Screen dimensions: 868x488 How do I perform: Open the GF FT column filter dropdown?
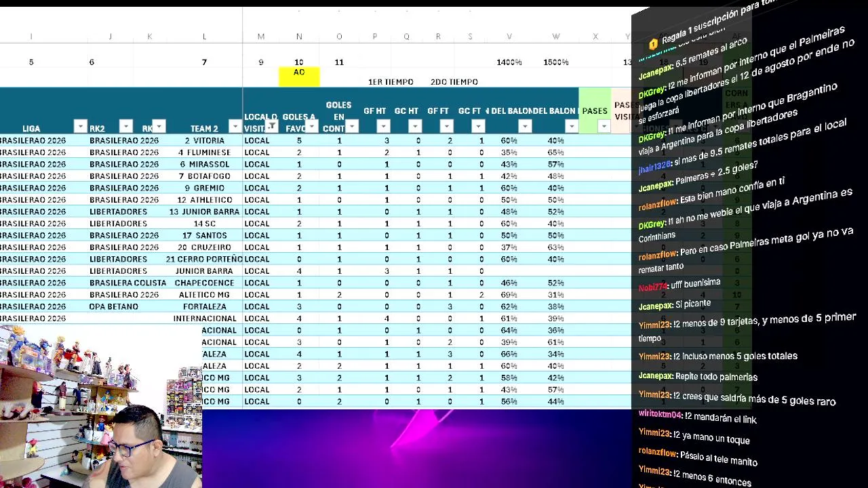coord(446,126)
